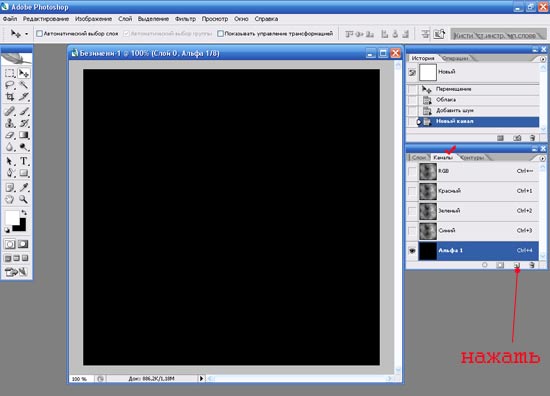Delete current state in History panel
550x396 pixels.
click(x=532, y=138)
